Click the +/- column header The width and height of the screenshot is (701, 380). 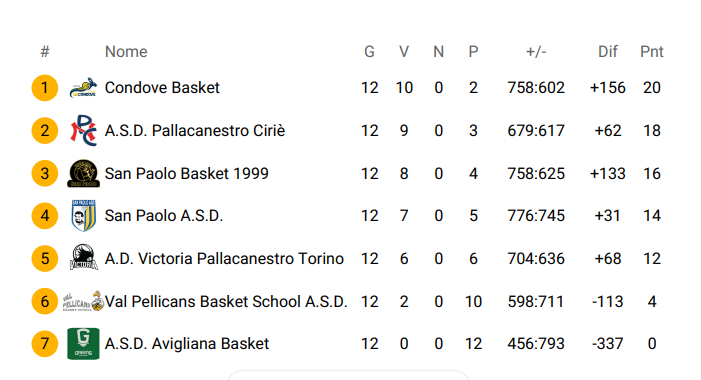(x=536, y=52)
